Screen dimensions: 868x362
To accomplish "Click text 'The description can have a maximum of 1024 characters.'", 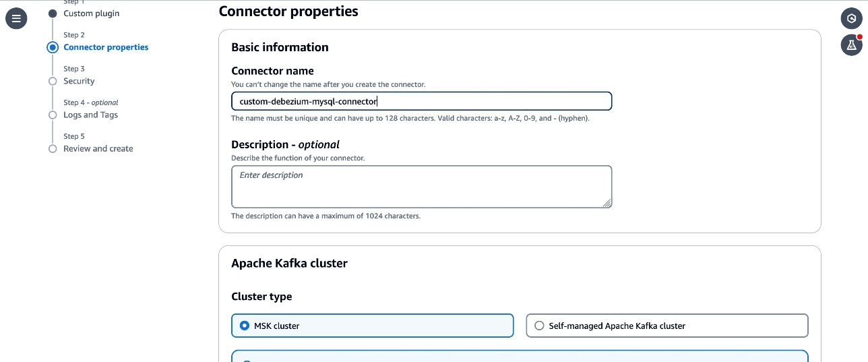I will point(325,216).
